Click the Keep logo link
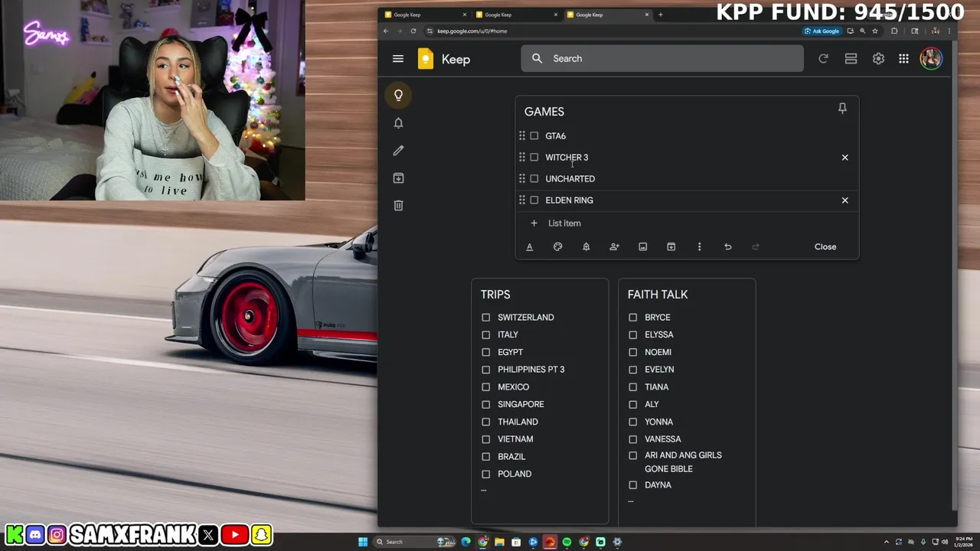 point(444,59)
